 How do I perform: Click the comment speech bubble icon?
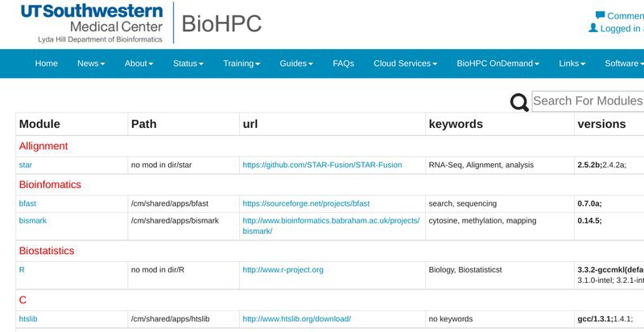(600, 15)
